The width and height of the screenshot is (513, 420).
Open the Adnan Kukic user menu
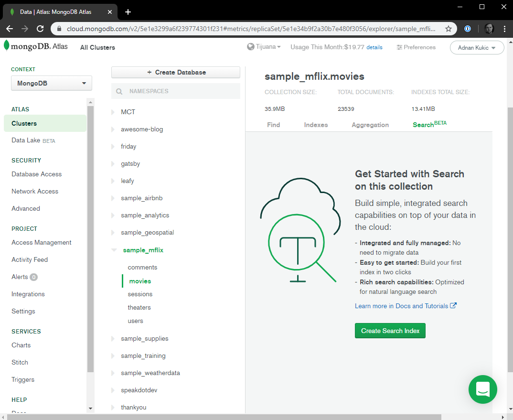point(477,48)
